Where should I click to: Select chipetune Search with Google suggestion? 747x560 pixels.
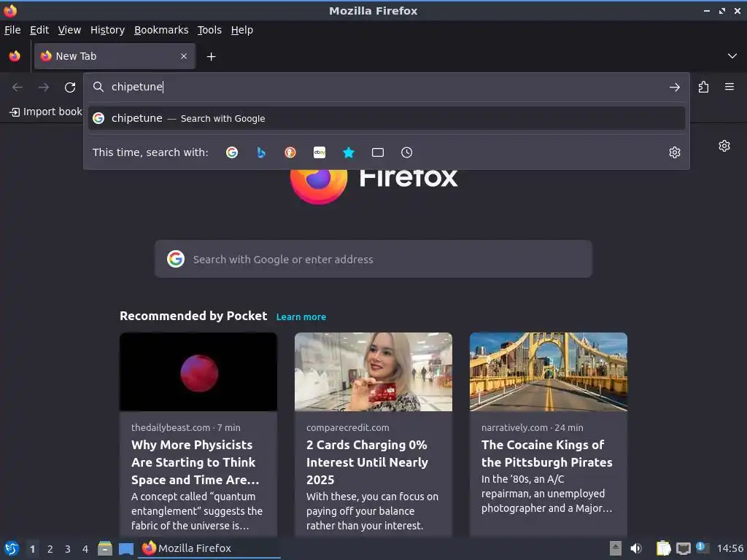[387, 118]
